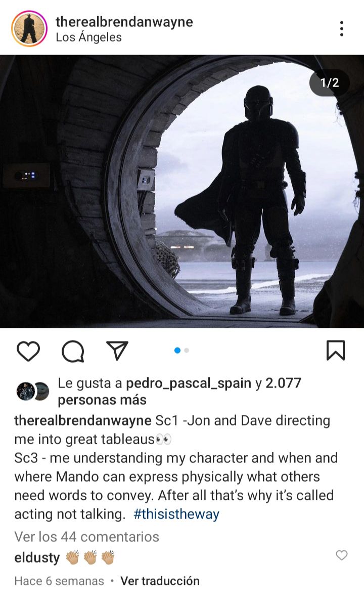Screen dimensions: 364x604
Task: Open therealbrendanwayne profile picture story
Action: click(x=29, y=28)
